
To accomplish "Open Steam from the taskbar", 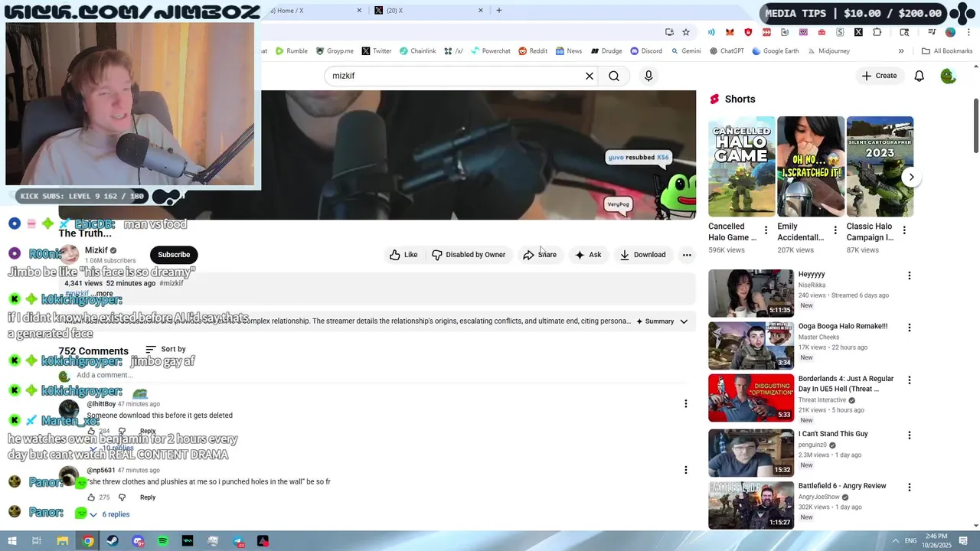I will coord(113,541).
